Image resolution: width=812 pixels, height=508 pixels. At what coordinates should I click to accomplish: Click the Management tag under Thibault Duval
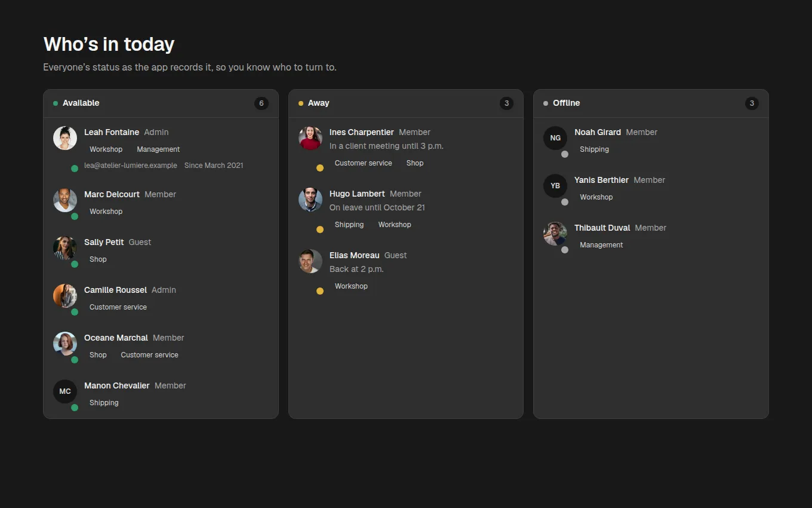click(x=601, y=245)
